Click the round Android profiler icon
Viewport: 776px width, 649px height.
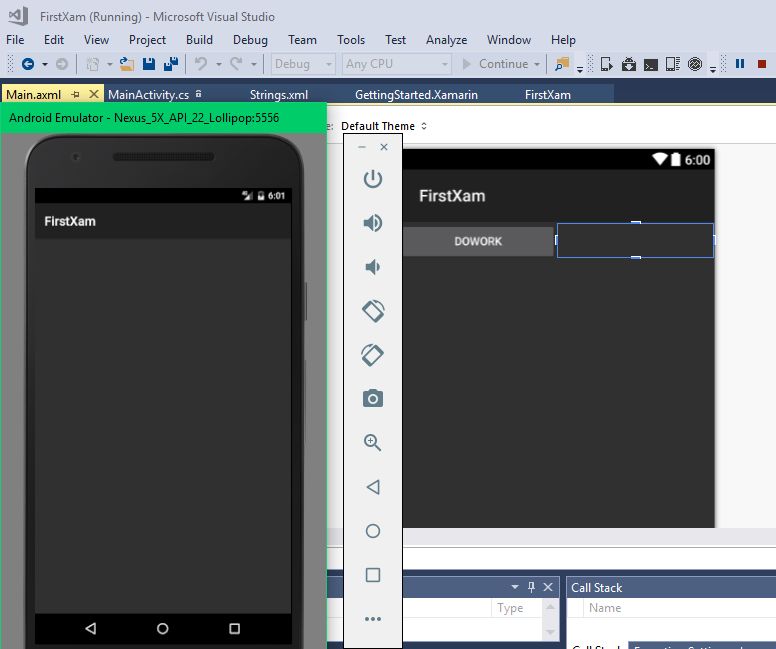tap(695, 64)
